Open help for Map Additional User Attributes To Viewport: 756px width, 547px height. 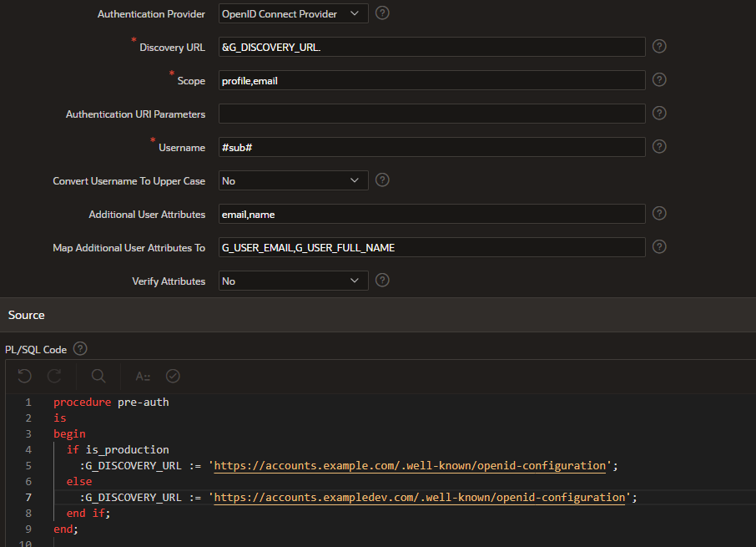tap(658, 247)
